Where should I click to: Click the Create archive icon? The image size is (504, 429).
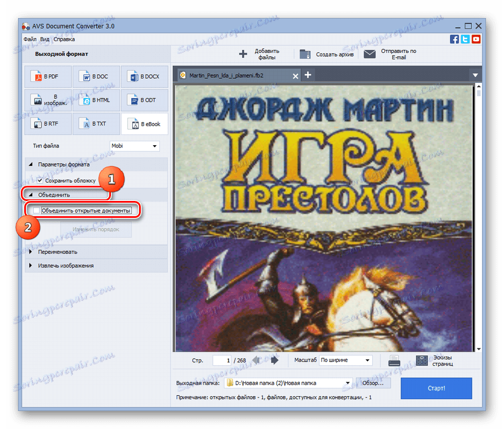tap(305, 54)
